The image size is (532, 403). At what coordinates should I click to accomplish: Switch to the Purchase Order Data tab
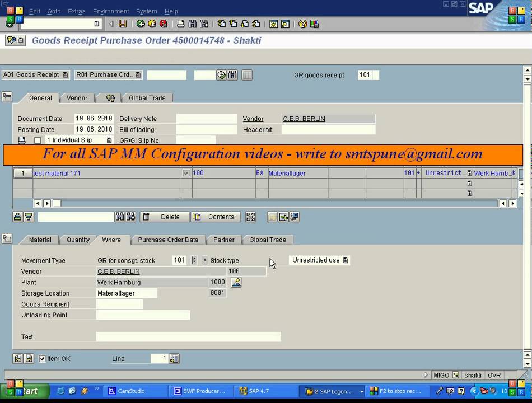point(168,240)
